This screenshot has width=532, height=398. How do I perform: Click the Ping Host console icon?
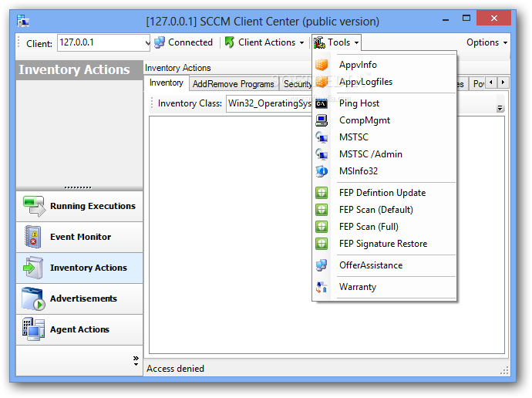pos(322,103)
